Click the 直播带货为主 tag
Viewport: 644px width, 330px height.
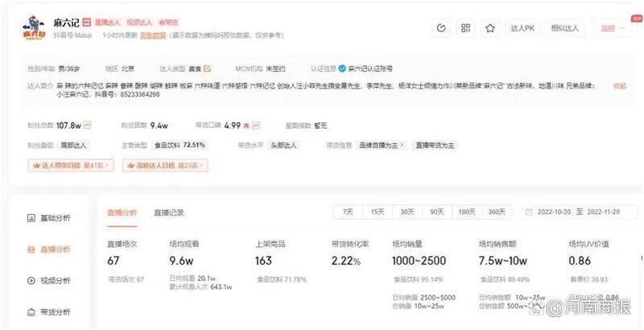435,146
